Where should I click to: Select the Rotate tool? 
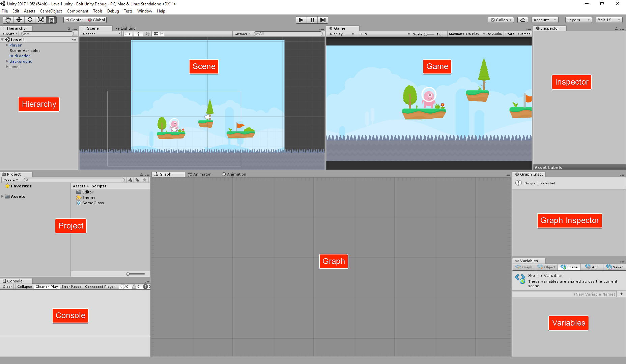tap(30, 20)
